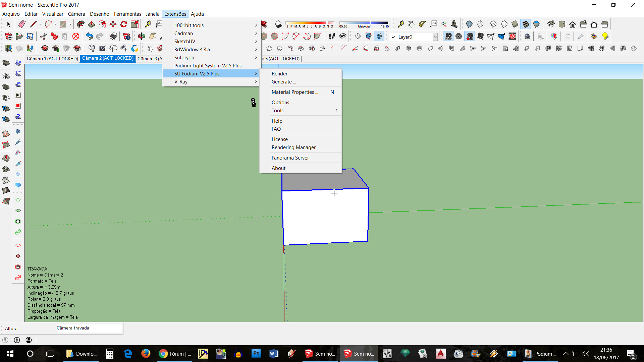Activate the Pan hand tool
Image resolution: width=644 pixels, height=362 pixels.
click(x=152, y=36)
